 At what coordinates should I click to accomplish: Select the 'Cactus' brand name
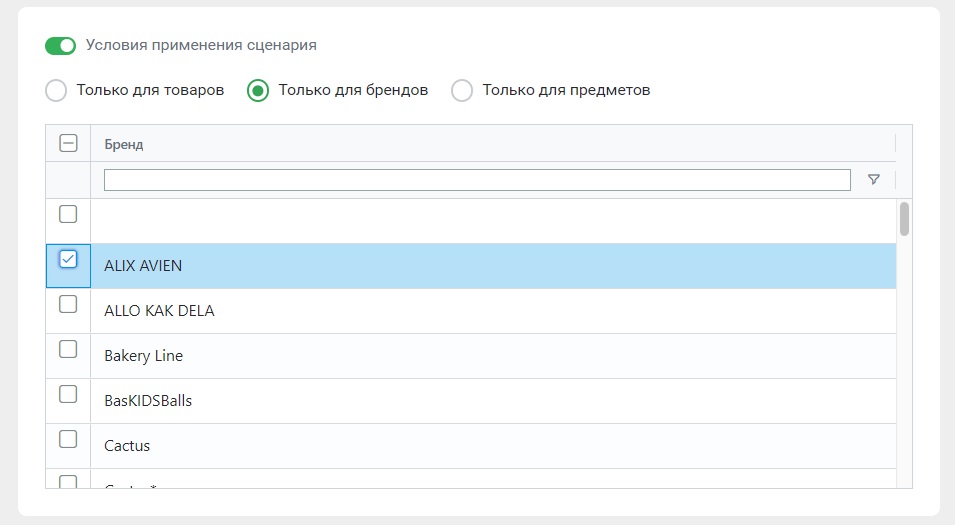pos(127,446)
